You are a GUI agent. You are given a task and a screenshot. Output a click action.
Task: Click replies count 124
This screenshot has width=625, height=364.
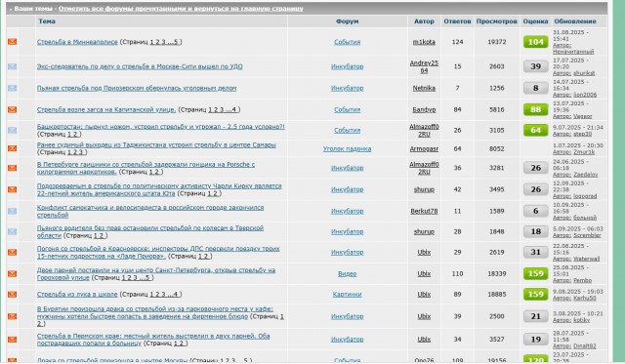(457, 42)
